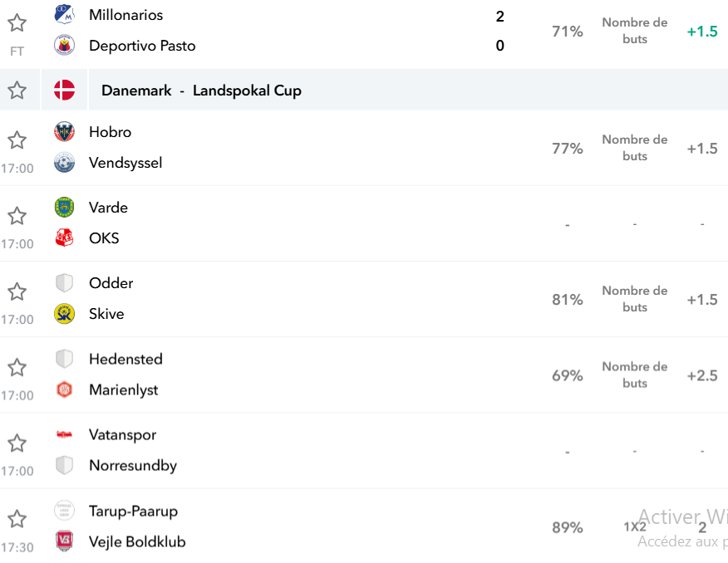
Task: Click the Hobro club badge
Action: click(64, 132)
